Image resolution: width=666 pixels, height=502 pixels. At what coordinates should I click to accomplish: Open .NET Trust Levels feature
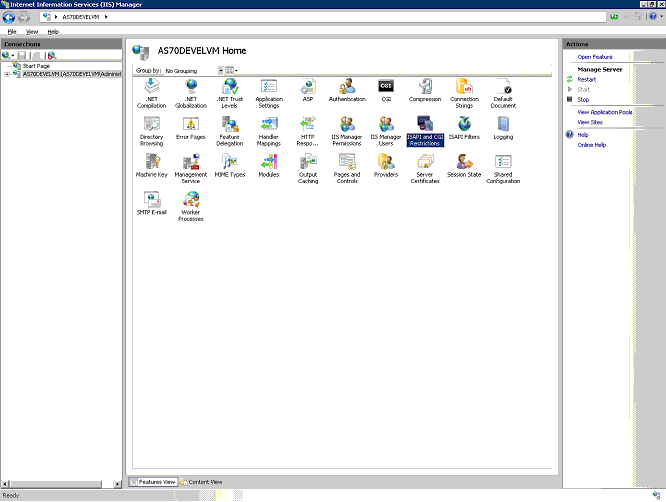pos(230,94)
